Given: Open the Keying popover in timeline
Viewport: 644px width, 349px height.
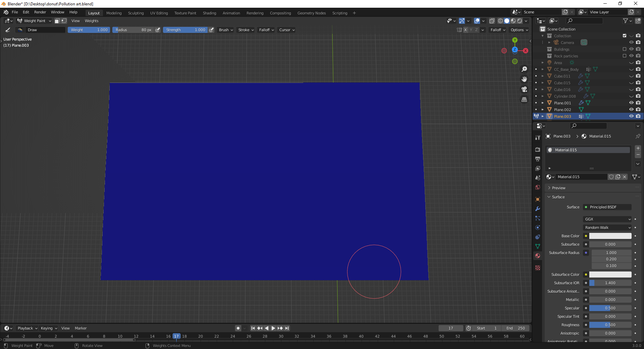Looking at the screenshot, I should [49, 328].
